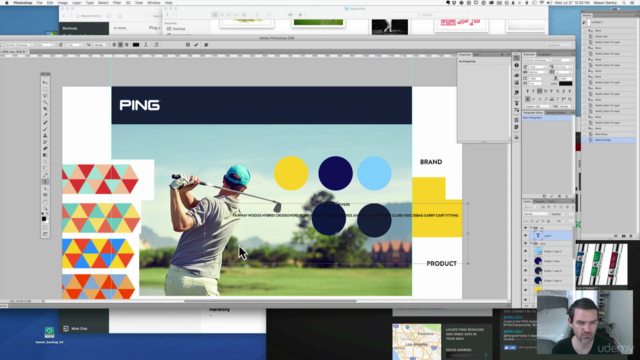
Task: Open Shortcuts in Evernote sidebar
Action: coord(70,29)
